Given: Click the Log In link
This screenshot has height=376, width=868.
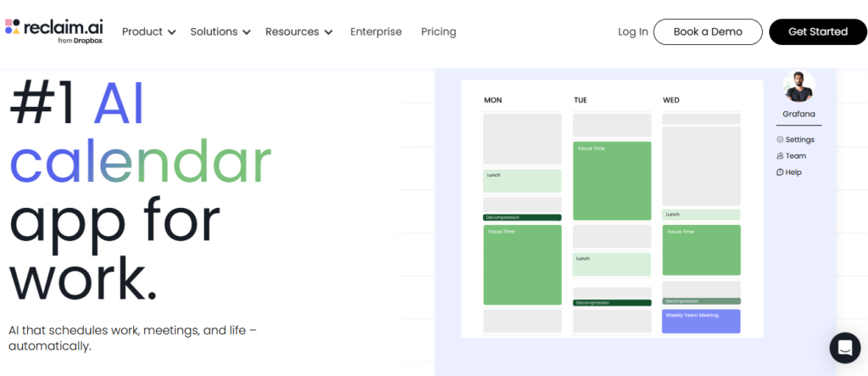Looking at the screenshot, I should (632, 31).
